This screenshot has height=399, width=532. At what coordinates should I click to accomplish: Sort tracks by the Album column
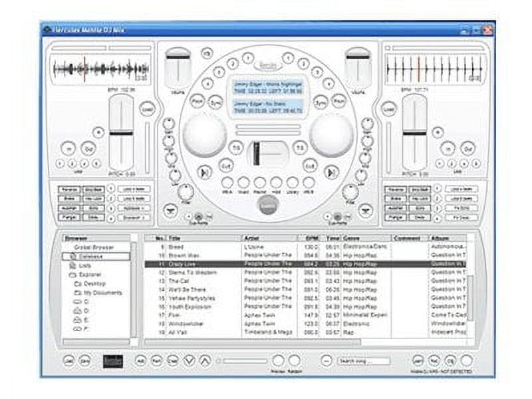pyautogui.click(x=448, y=238)
